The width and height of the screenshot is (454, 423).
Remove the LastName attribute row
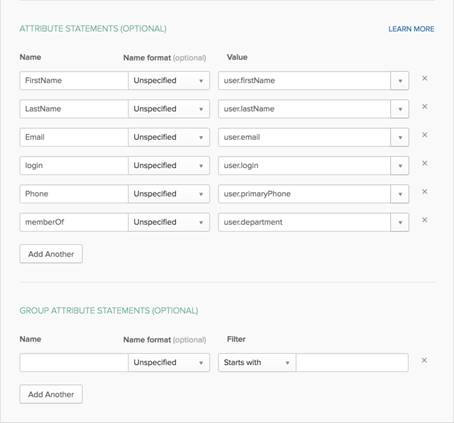click(425, 107)
